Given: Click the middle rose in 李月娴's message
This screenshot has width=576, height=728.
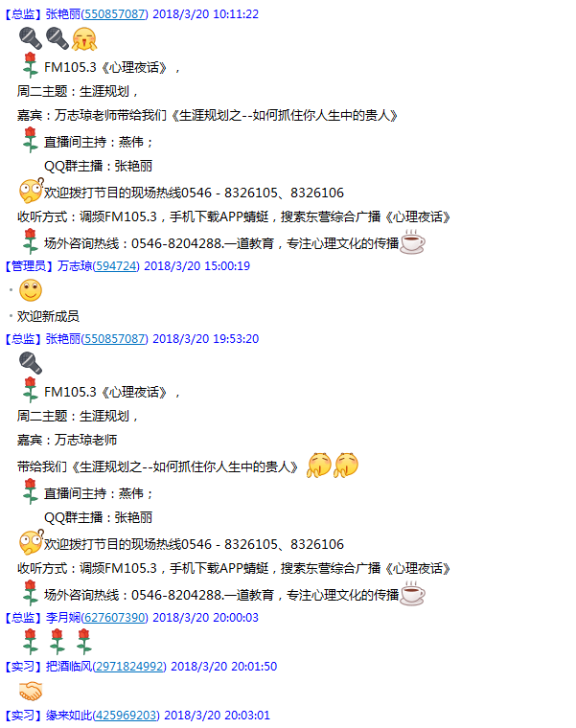Looking at the screenshot, I should 58,642.
